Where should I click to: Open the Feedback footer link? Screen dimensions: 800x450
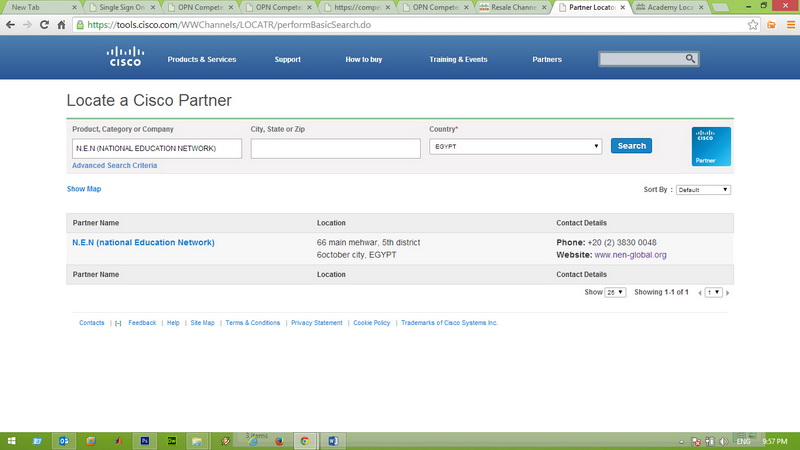click(142, 323)
